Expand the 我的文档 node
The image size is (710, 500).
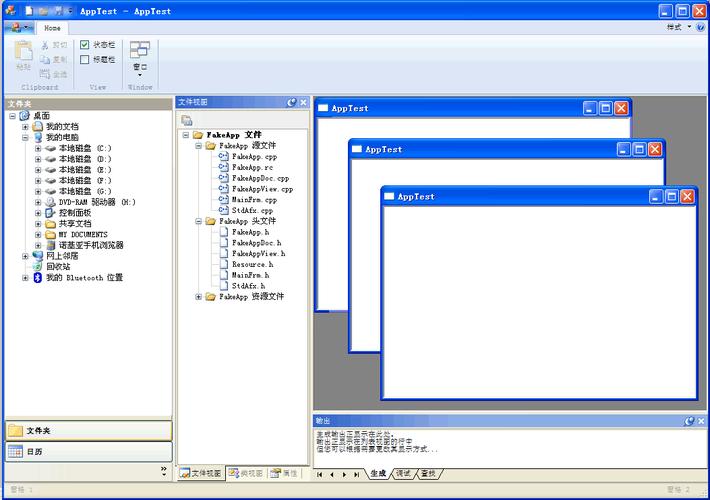pos(25,127)
